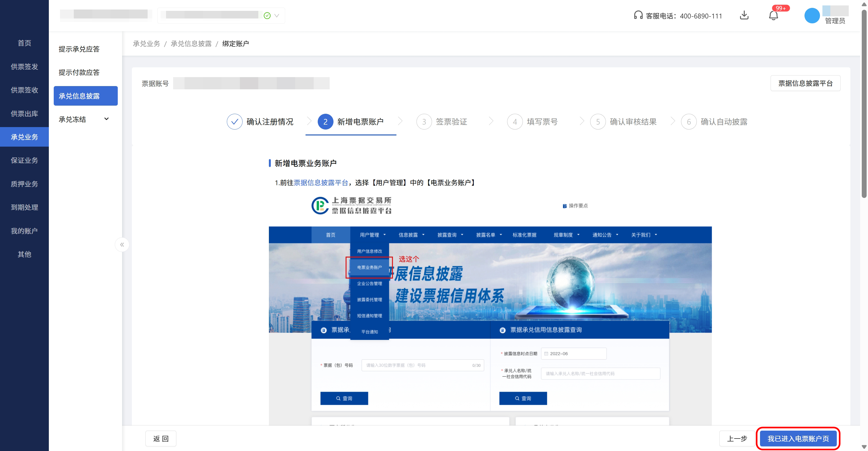868x451 pixels.
Task: Collapse the secondary sidebar with double-chevron
Action: pyautogui.click(x=122, y=245)
